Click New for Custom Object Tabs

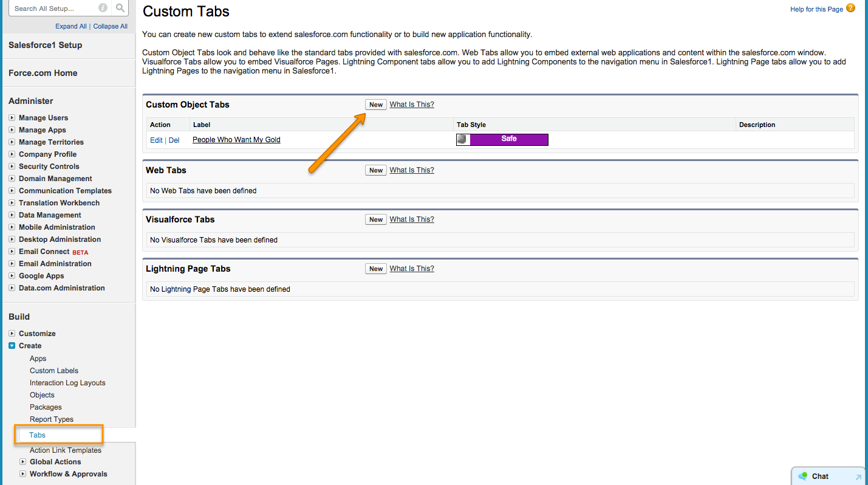click(x=376, y=105)
